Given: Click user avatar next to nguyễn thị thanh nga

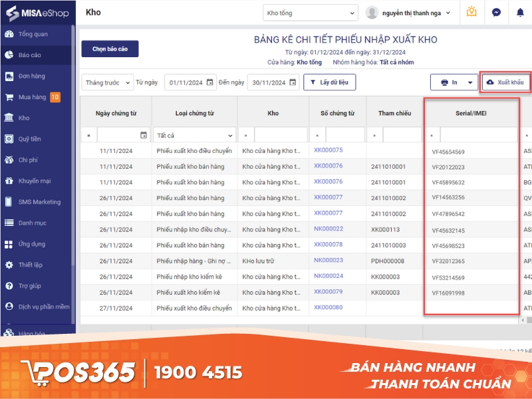Looking at the screenshot, I should pyautogui.click(x=372, y=13).
